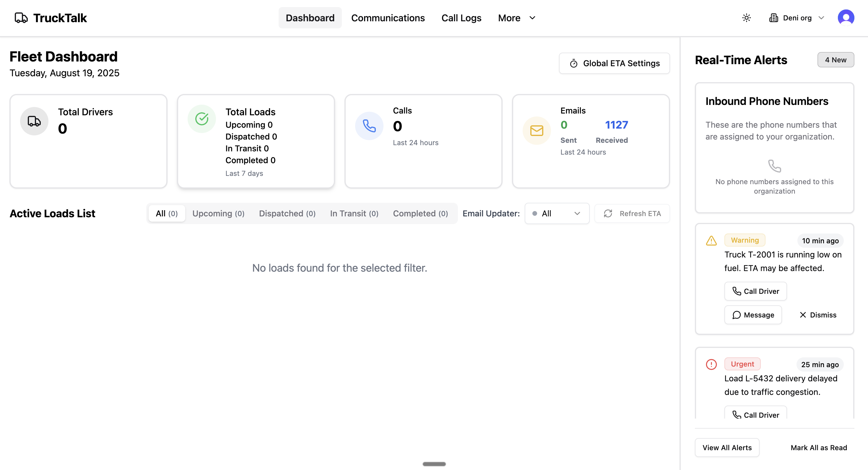Expand the More navigation menu
The image size is (868, 470).
(x=516, y=18)
